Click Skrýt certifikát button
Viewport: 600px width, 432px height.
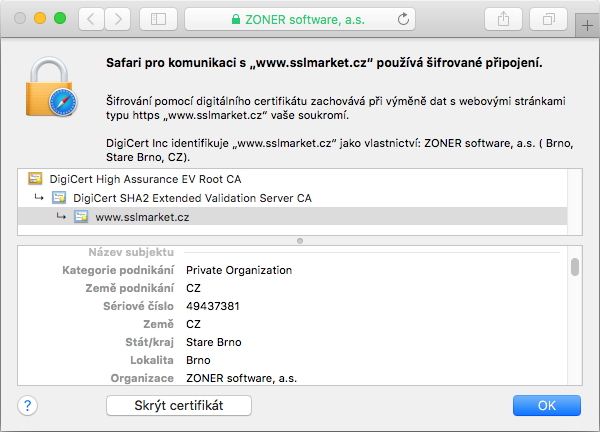pyautogui.click(x=179, y=405)
